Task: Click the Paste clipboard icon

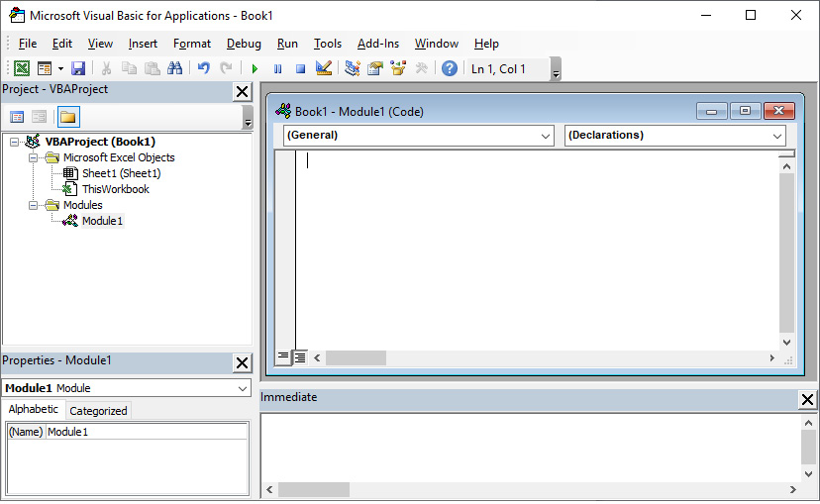Action: (x=153, y=68)
